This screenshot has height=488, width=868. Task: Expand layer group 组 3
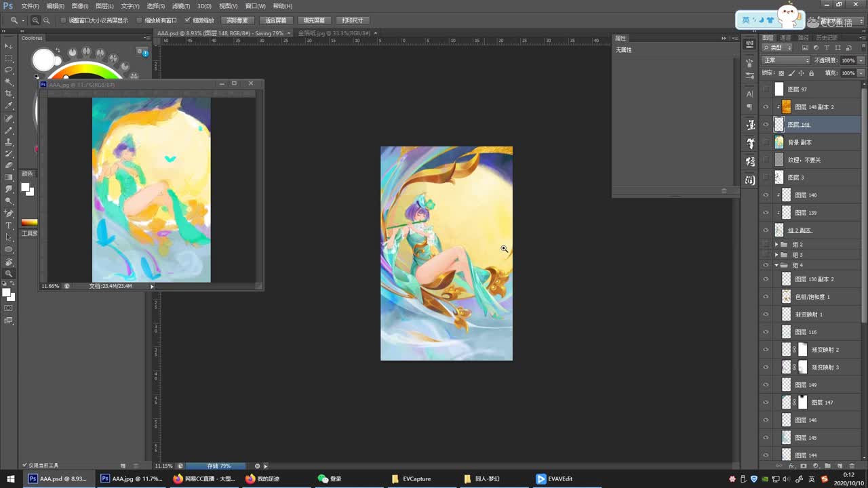[776, 255]
